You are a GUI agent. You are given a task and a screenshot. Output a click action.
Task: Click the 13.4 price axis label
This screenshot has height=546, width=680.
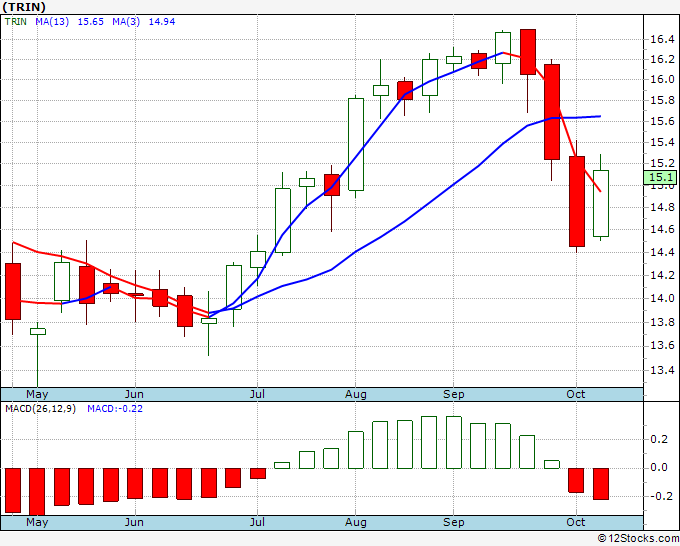click(x=662, y=370)
